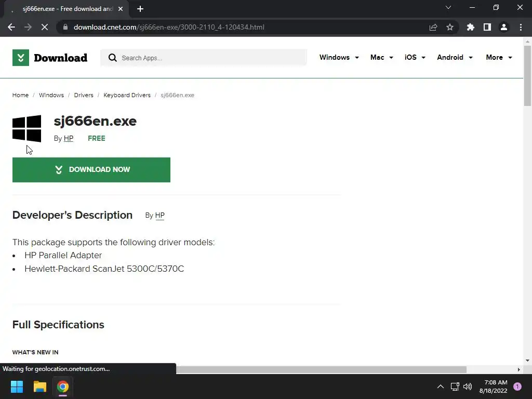Open the Keyboard Drivers breadcrumb
This screenshot has height=399, width=532.
point(127,95)
